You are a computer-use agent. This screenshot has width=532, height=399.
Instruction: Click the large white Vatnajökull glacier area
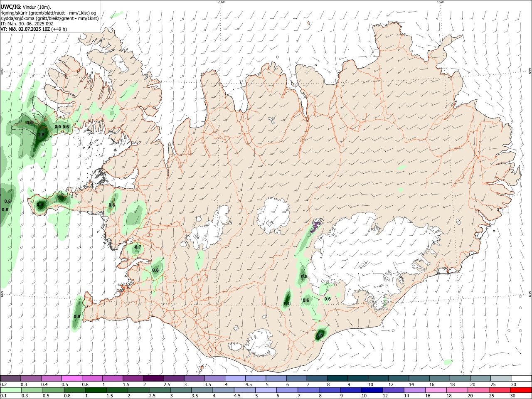[x=374, y=258]
